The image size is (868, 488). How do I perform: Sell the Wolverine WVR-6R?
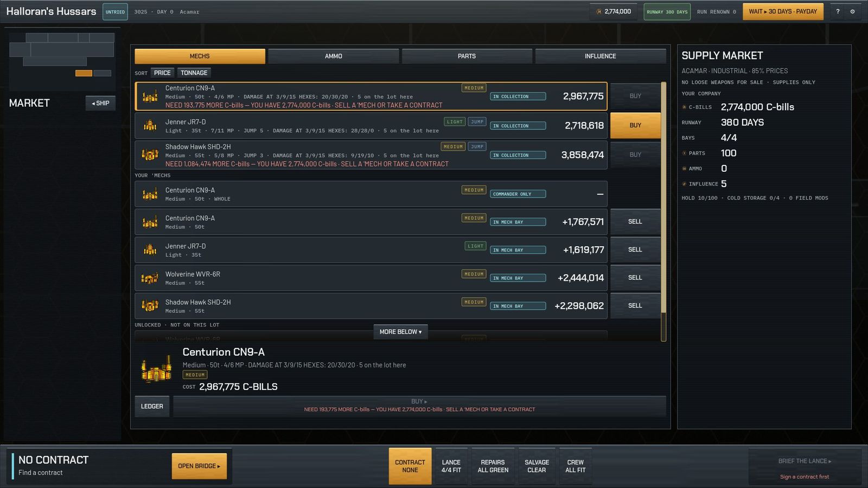pyautogui.click(x=635, y=278)
